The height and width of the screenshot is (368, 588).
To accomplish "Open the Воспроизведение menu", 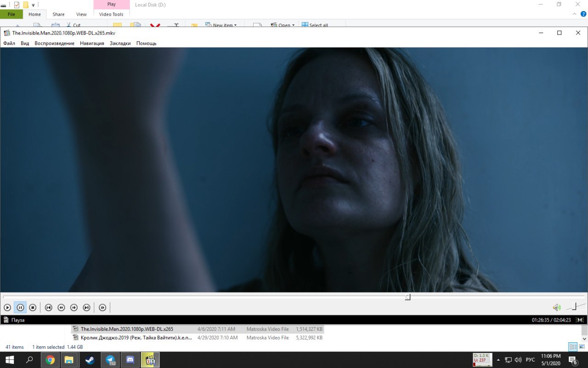I will pos(54,43).
